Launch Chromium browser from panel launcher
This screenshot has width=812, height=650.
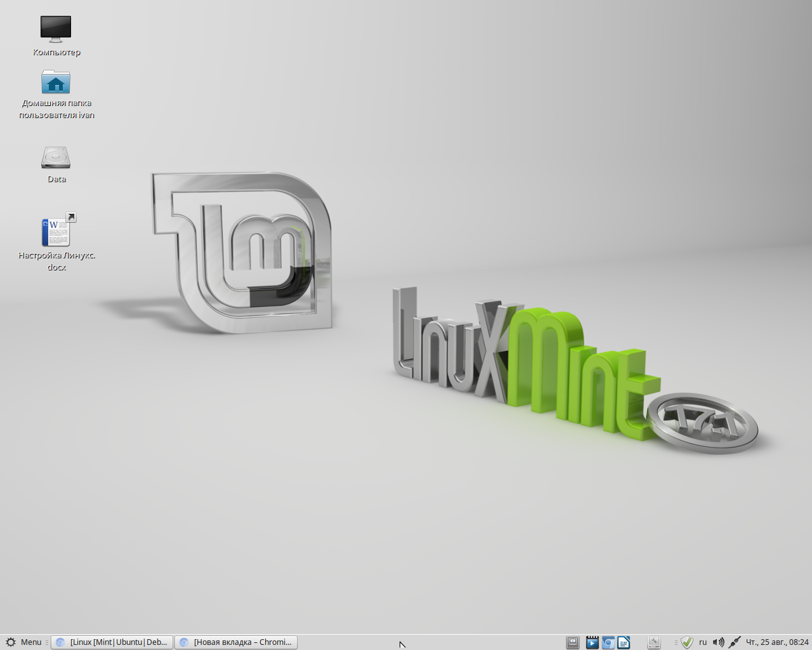click(608, 642)
